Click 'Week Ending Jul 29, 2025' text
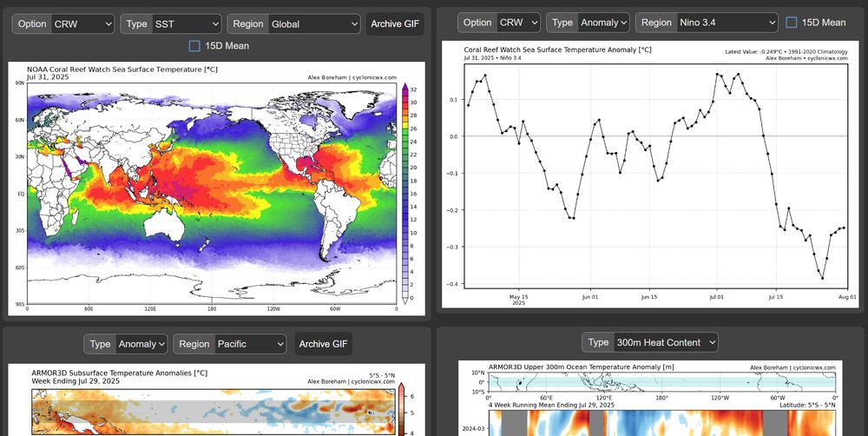 76,381
